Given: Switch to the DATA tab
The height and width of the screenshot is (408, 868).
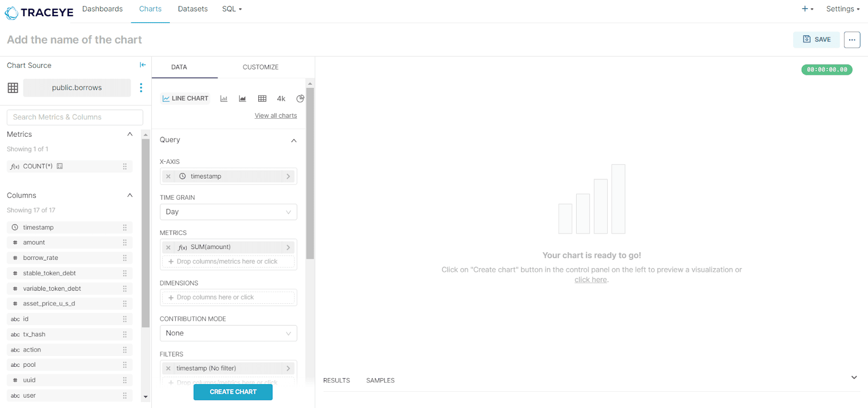Looking at the screenshot, I should [179, 67].
